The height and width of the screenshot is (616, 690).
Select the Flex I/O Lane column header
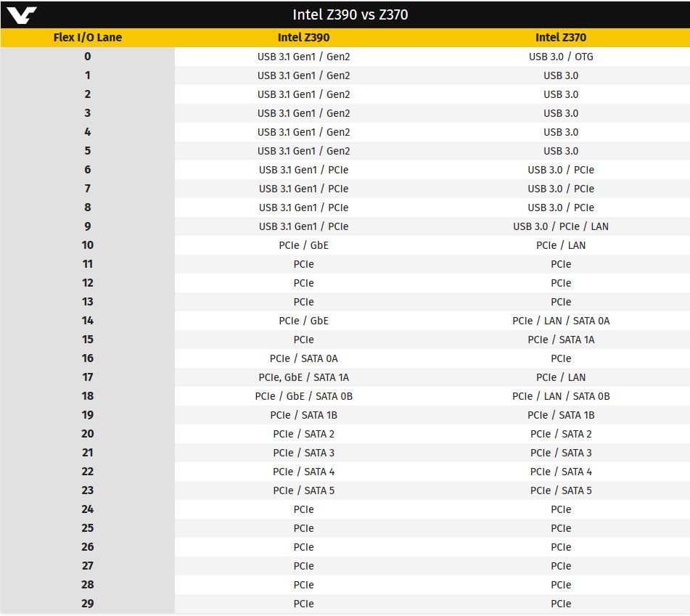coord(88,38)
